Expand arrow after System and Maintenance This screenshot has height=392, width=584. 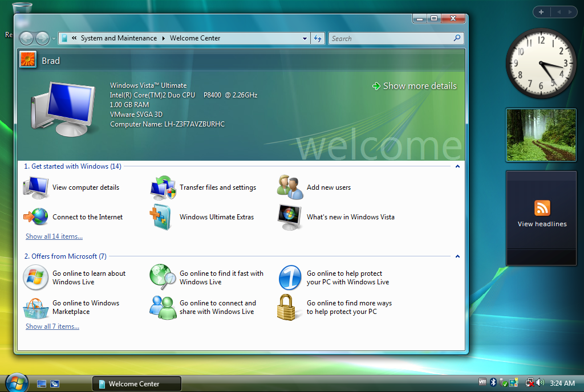click(163, 38)
